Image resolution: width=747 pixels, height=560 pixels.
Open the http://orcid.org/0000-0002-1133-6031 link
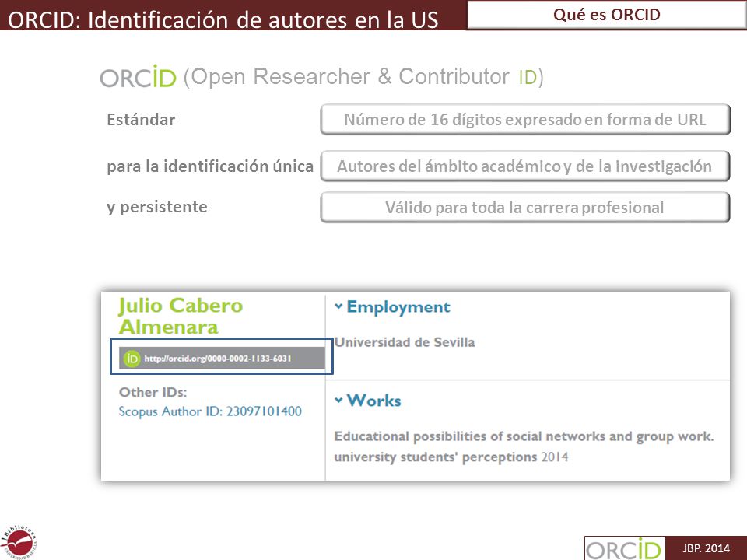pos(218,359)
